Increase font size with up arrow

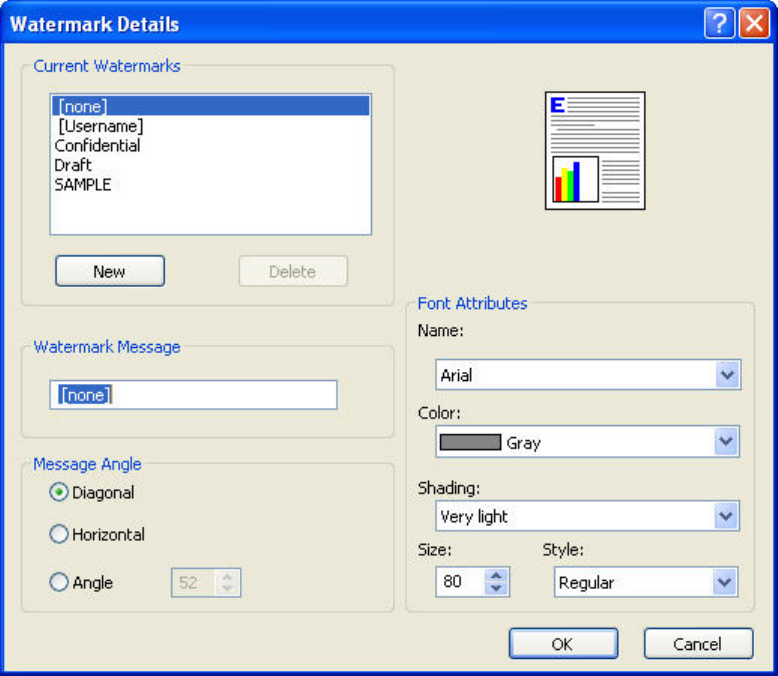497,575
